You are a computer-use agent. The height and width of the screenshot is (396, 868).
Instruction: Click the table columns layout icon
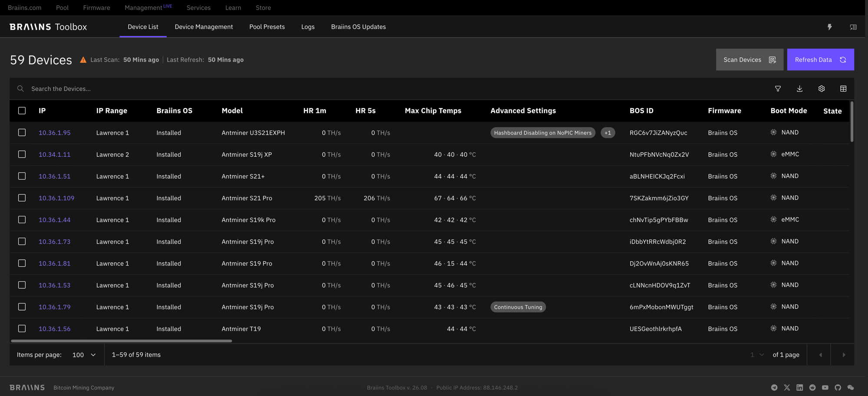(843, 88)
